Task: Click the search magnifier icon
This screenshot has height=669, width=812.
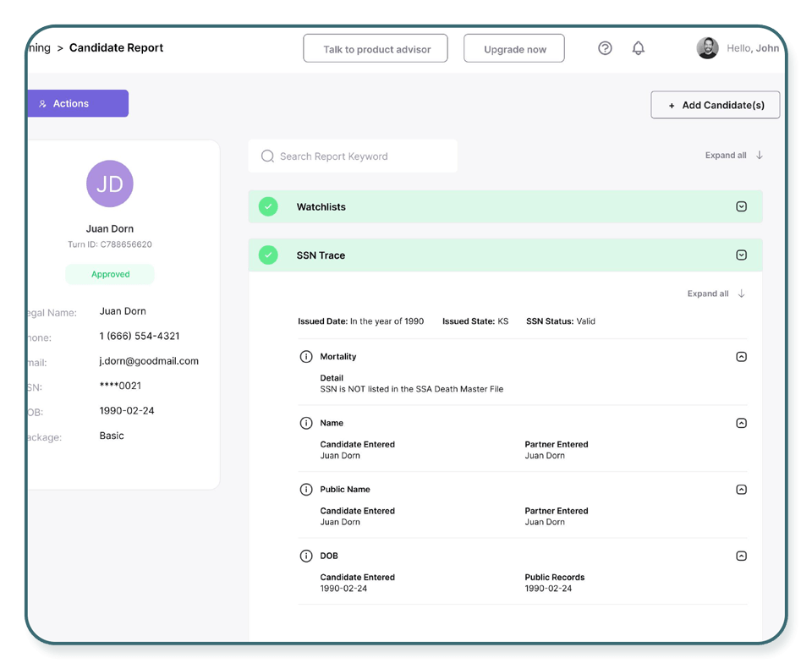Action: 267,156
